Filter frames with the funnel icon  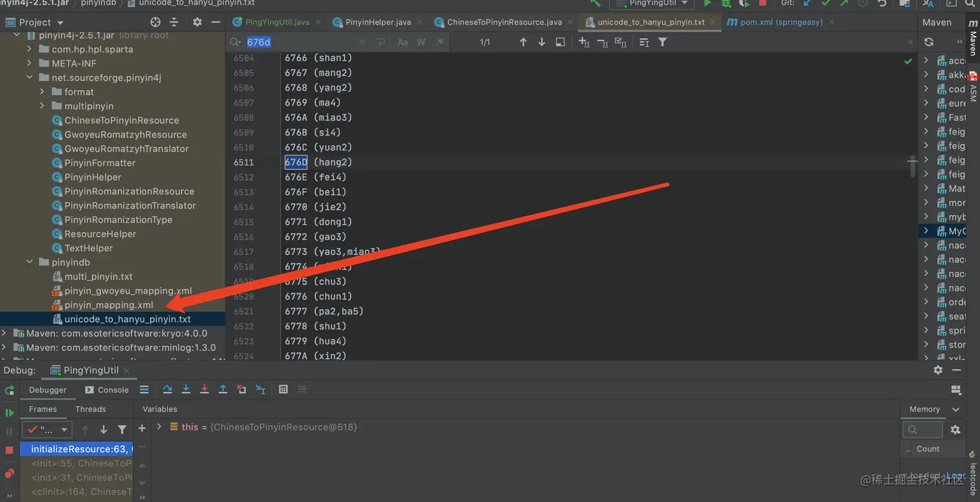coord(122,429)
